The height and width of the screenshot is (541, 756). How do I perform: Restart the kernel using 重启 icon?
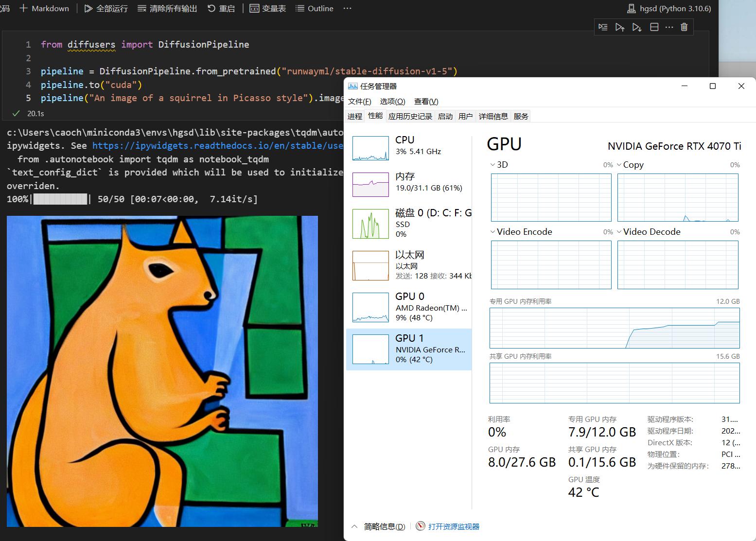221,8
